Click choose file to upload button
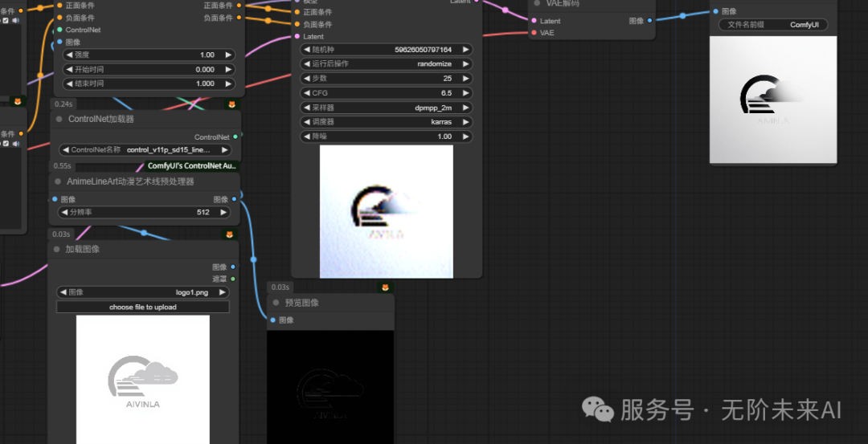The height and width of the screenshot is (444, 868). pos(143,307)
